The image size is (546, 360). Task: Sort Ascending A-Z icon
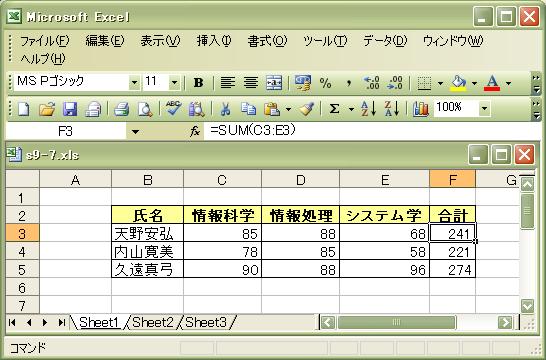click(369, 109)
